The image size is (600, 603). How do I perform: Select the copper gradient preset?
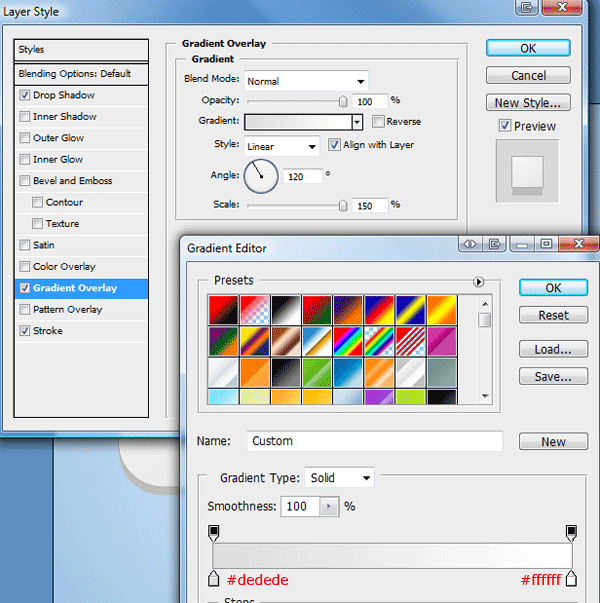(286, 341)
